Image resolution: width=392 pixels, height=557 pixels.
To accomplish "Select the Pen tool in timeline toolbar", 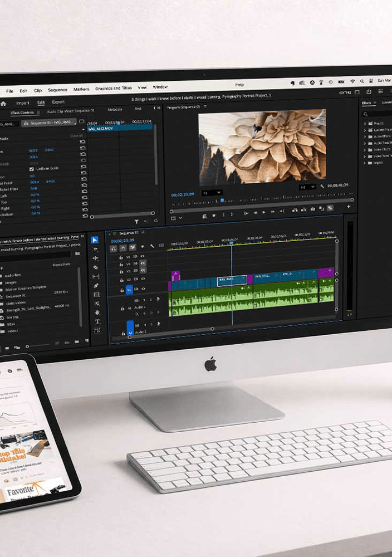I will [x=96, y=286].
